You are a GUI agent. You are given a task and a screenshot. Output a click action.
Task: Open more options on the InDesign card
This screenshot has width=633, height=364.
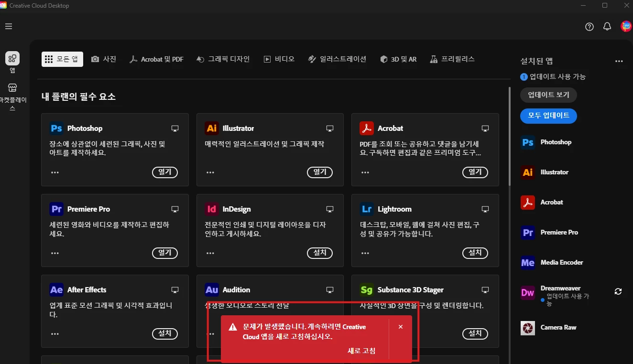210,253
